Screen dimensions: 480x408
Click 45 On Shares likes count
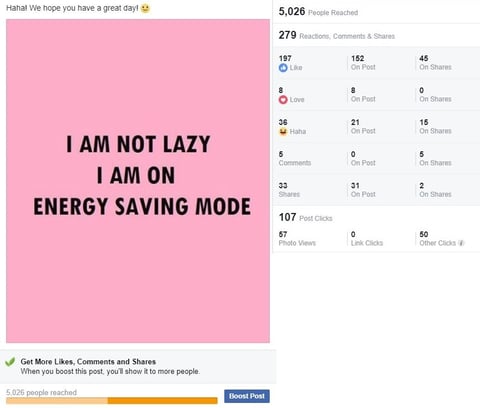(x=435, y=63)
